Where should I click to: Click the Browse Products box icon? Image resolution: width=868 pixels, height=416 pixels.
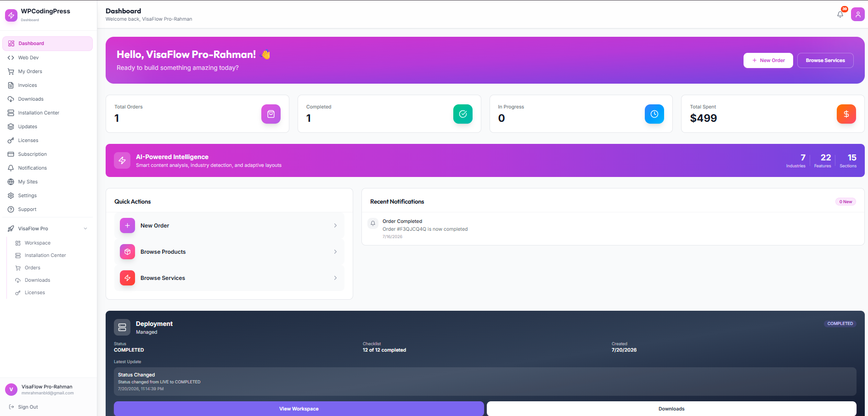[x=127, y=252]
